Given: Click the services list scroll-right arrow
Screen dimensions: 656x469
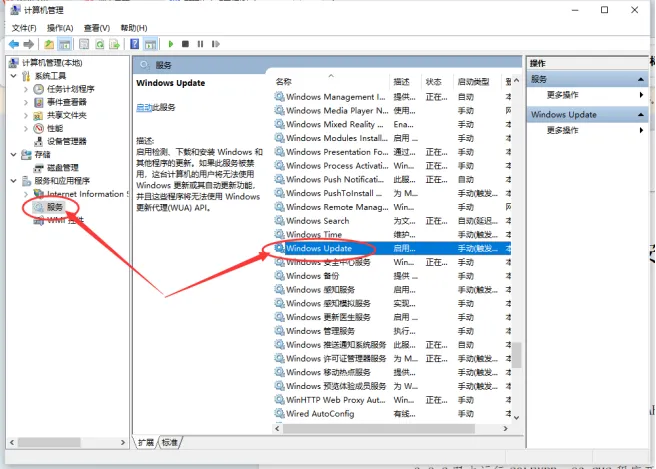Looking at the screenshot, I should pos(505,428).
